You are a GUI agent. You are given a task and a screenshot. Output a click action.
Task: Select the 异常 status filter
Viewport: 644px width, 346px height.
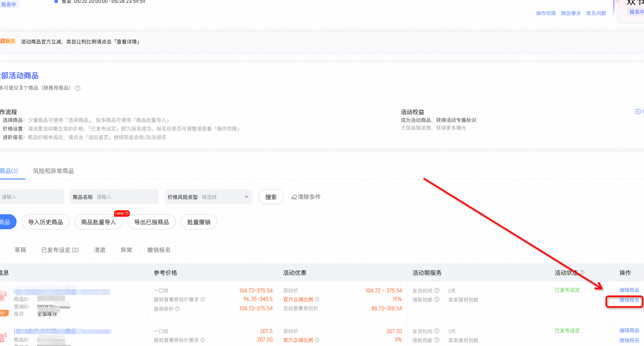pyautogui.click(x=126, y=250)
